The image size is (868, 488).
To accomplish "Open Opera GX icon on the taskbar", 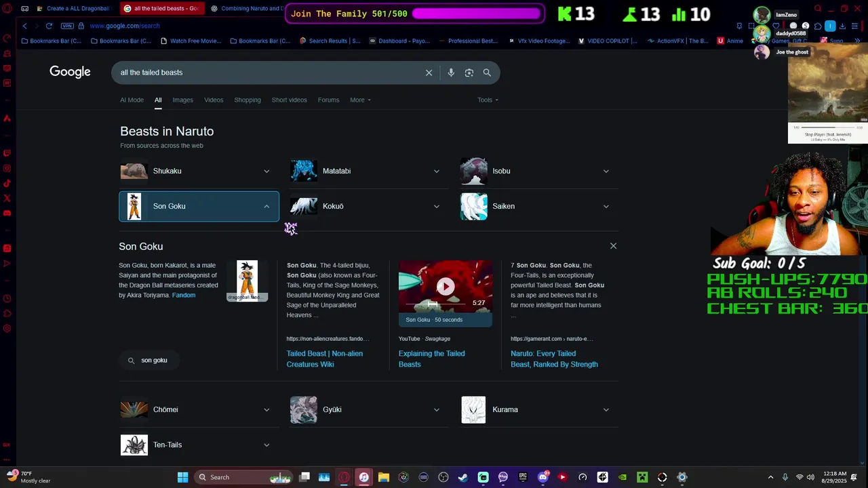I will (344, 477).
